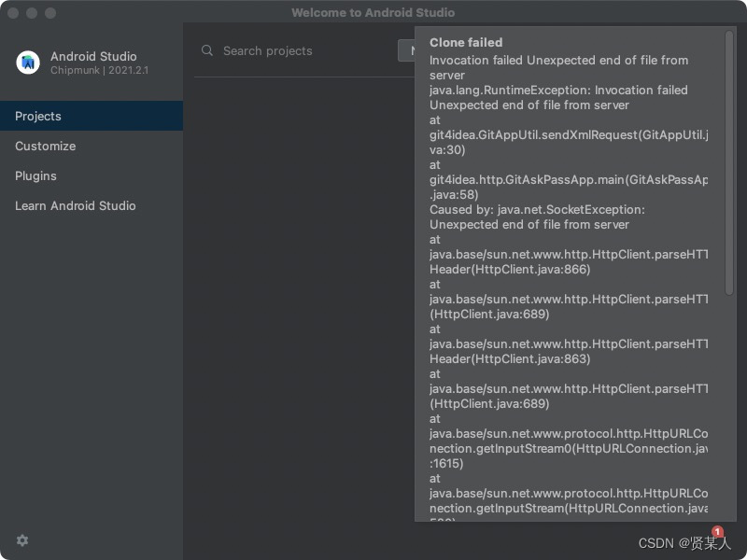Click the red notification badge
The height and width of the screenshot is (560, 747).
click(x=717, y=532)
